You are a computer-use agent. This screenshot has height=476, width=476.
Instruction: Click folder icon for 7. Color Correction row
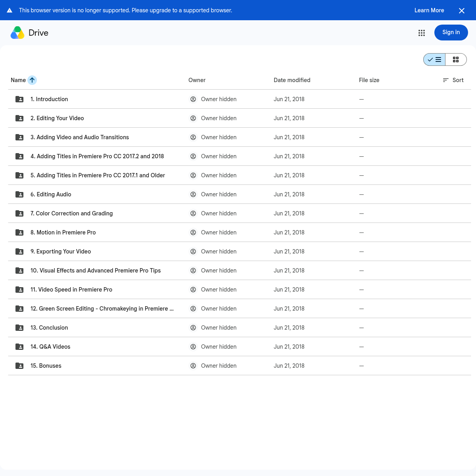(19, 213)
